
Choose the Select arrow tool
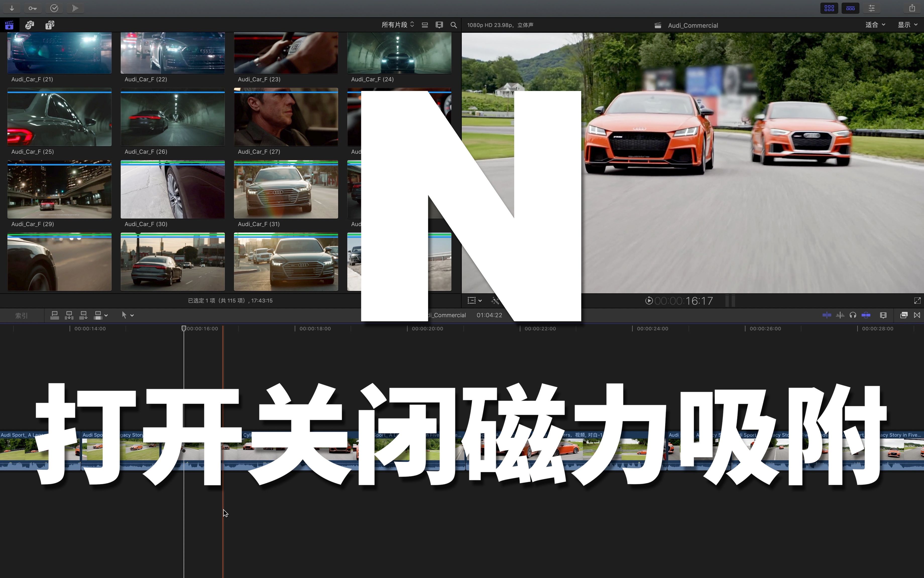point(124,315)
